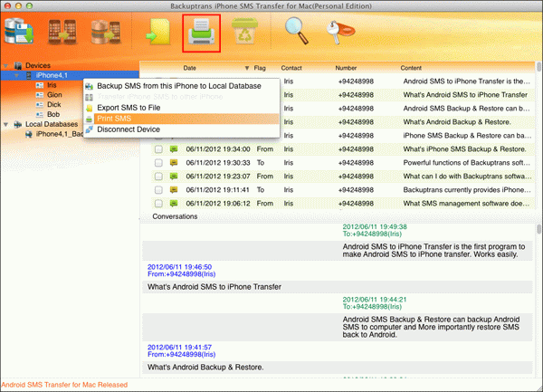Image resolution: width=543 pixels, height=392 pixels.
Task: Click 'Backuptrans currently provides iPhone…' content
Action: (467, 190)
